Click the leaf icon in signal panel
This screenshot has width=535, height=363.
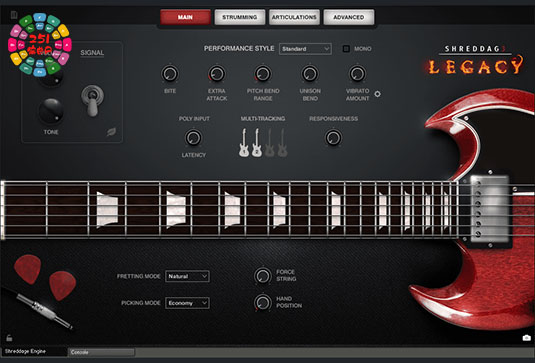pyautogui.click(x=111, y=132)
